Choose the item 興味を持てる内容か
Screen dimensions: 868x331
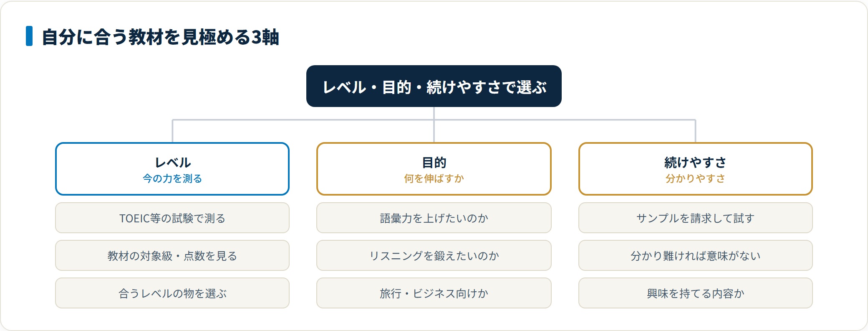(696, 293)
